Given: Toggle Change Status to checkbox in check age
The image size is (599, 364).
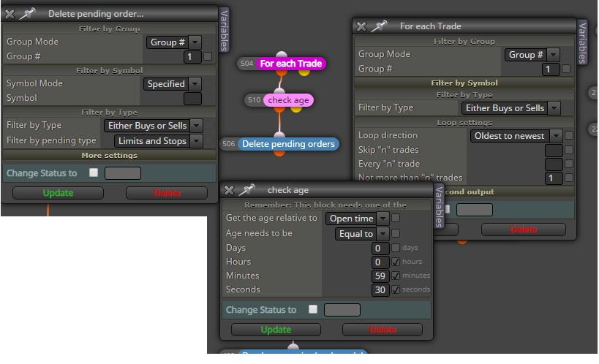Looking at the screenshot, I should tap(313, 309).
